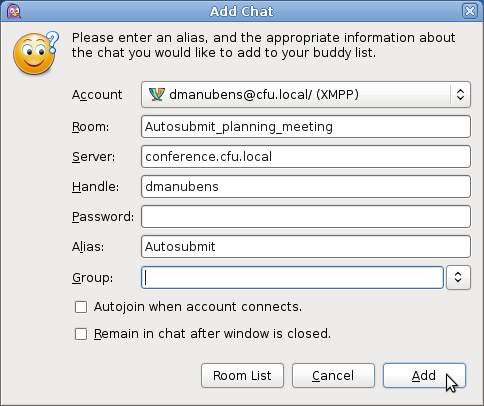
Task: Select the Handle input field
Action: click(306, 187)
